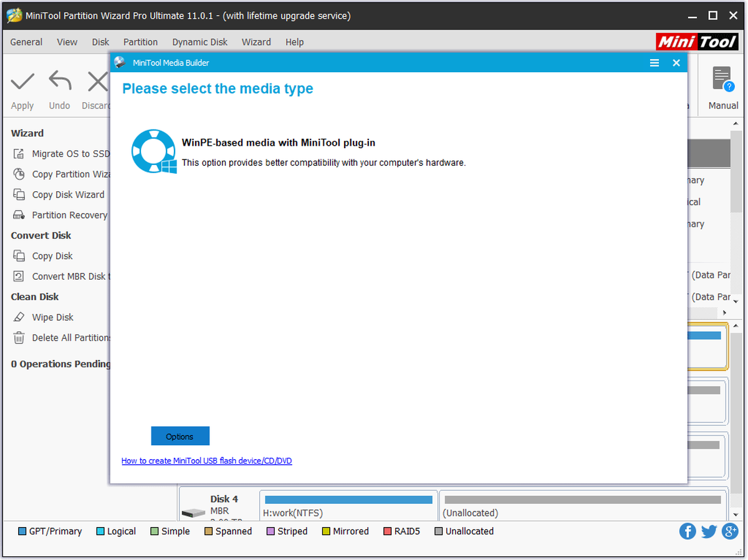Select the H:work(NTFS) partition block

[x=349, y=505]
